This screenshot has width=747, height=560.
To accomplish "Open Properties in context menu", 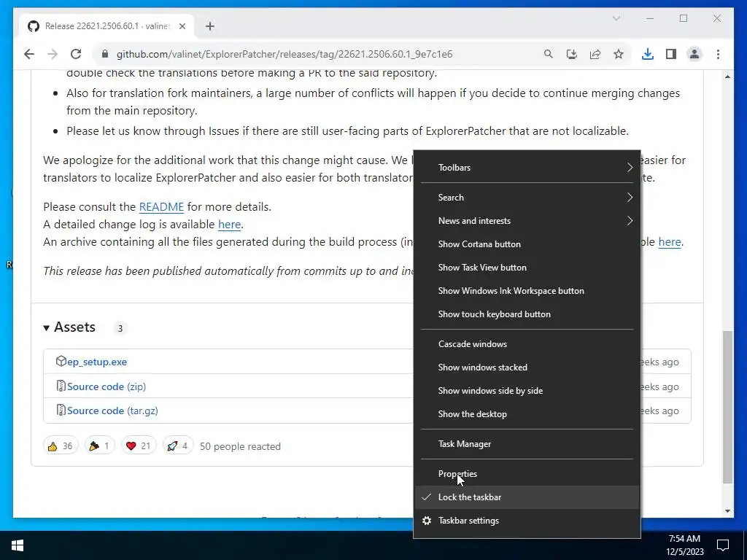I will coord(527,474).
